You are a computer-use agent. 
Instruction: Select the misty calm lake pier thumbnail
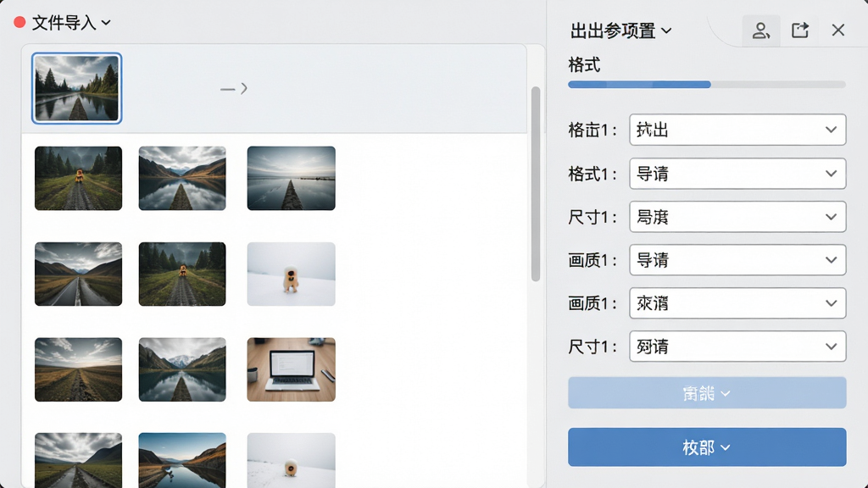point(292,178)
